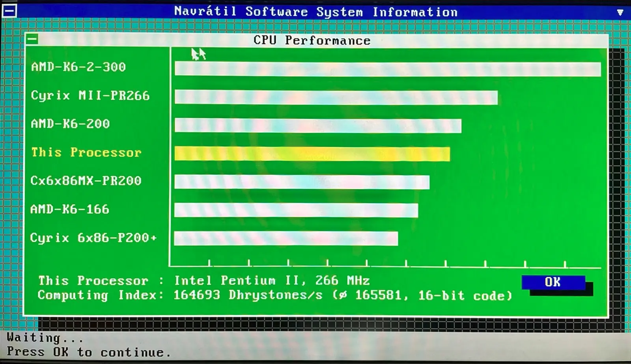
Task: Click the Cx6x86MX-PR200 performance bar
Action: coord(302,182)
